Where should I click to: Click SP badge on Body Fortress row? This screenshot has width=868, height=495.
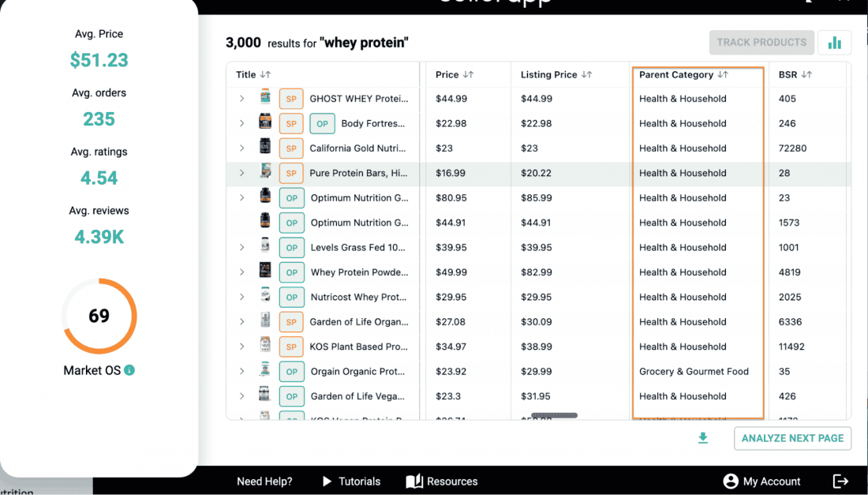(291, 123)
